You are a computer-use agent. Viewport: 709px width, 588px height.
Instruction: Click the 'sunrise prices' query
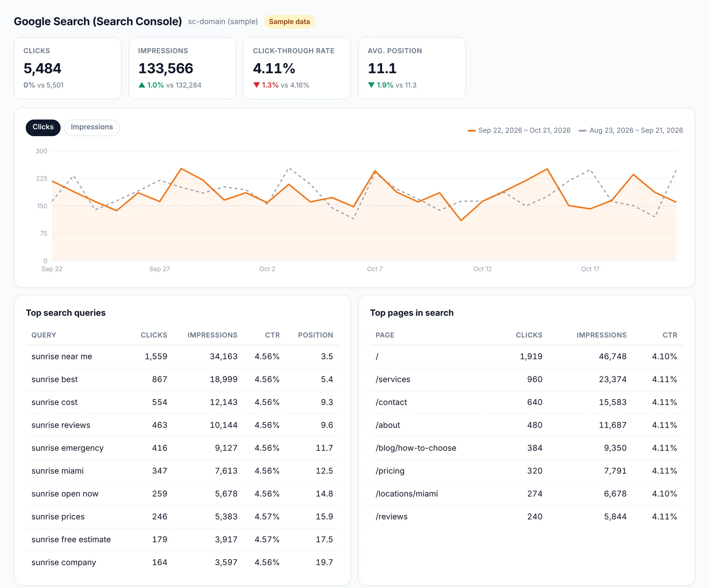pyautogui.click(x=58, y=517)
